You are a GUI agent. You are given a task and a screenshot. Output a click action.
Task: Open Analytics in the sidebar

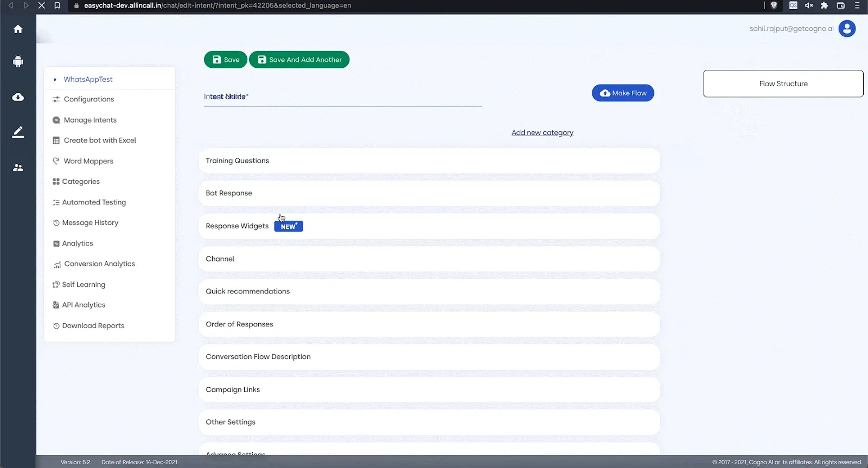(78, 243)
